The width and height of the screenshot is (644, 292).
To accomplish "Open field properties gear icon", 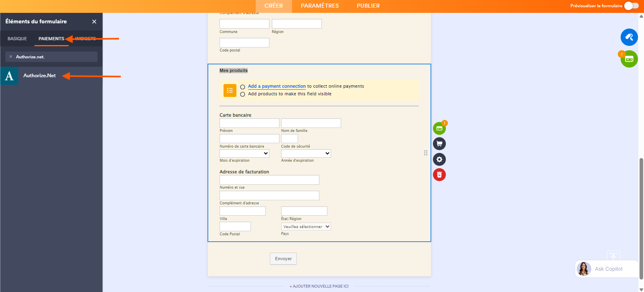I will tap(439, 159).
